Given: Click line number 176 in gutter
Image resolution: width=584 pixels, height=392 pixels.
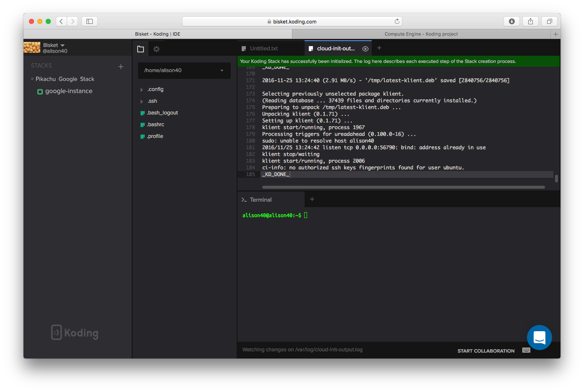Looking at the screenshot, I should point(250,114).
